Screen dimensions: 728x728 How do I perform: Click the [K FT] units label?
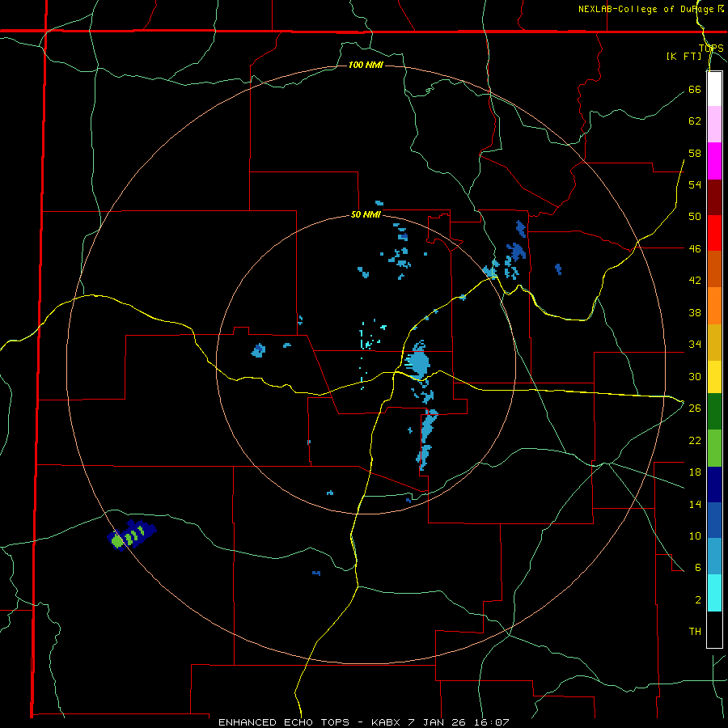684,56
